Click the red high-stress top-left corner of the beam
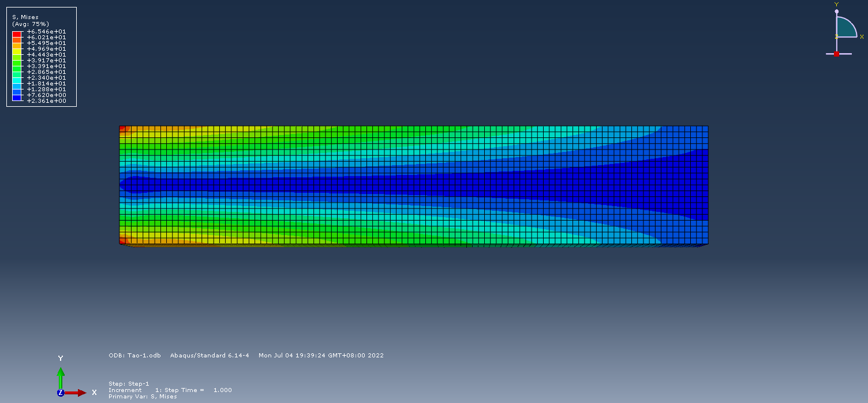Image resolution: width=868 pixels, height=403 pixels. 122,129
